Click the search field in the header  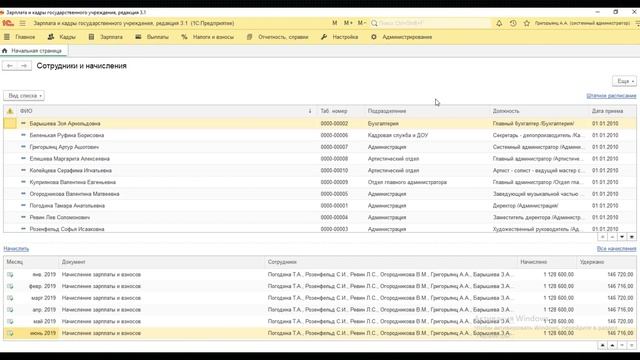point(430,23)
